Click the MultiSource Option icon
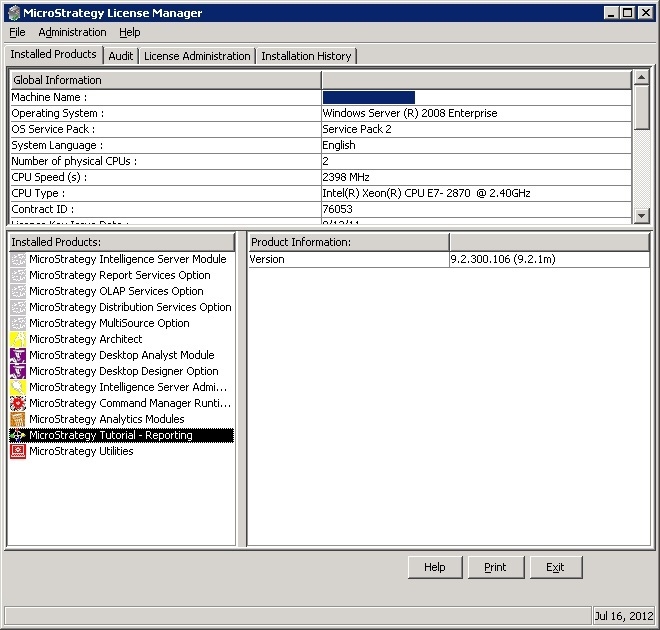Image resolution: width=660 pixels, height=630 pixels. (18, 323)
